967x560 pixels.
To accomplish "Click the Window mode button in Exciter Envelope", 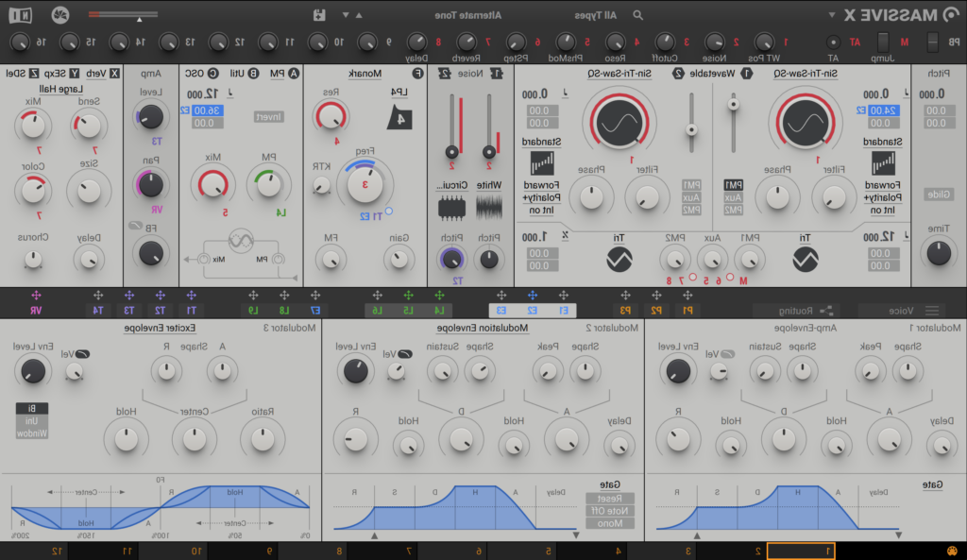I will coord(31,433).
